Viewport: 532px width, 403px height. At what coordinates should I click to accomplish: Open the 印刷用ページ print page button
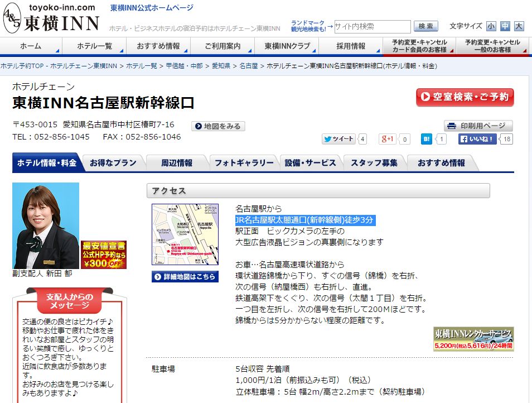point(478,126)
